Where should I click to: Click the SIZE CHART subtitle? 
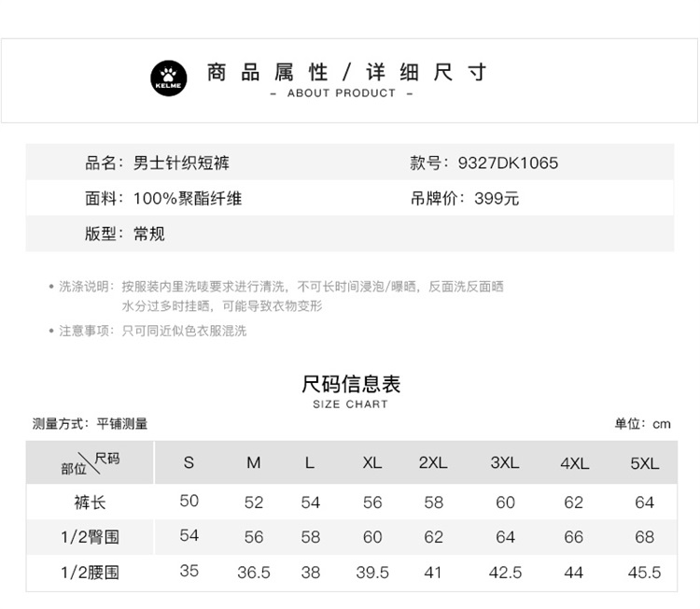pyautogui.click(x=350, y=404)
